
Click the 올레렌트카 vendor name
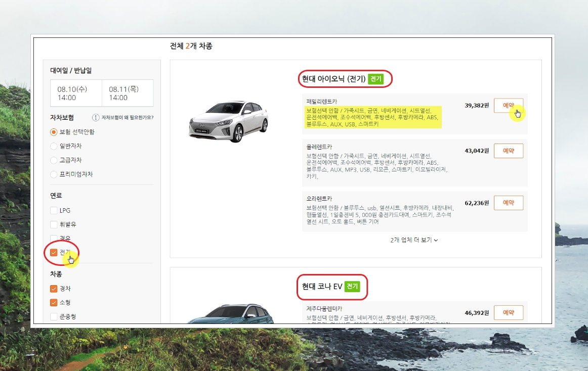319,147
